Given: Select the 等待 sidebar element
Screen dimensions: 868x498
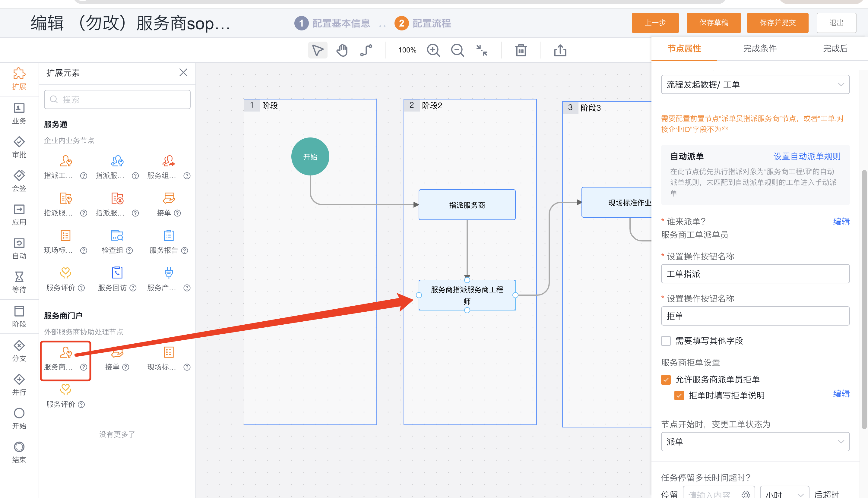Looking at the screenshot, I should click(19, 282).
